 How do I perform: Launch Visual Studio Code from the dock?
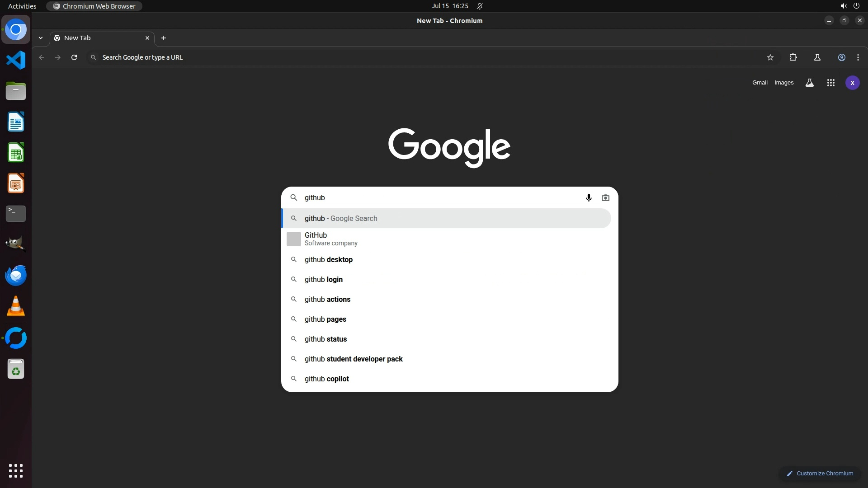[16, 60]
